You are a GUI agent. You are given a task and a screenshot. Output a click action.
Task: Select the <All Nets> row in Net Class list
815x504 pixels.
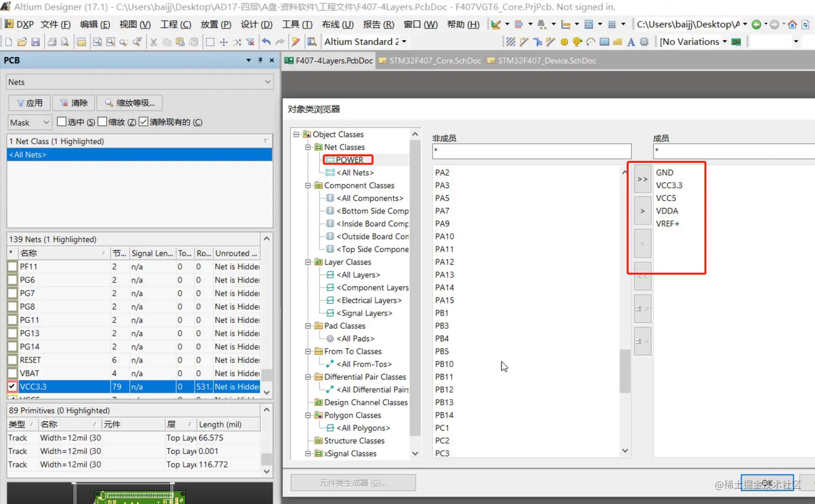(x=140, y=155)
